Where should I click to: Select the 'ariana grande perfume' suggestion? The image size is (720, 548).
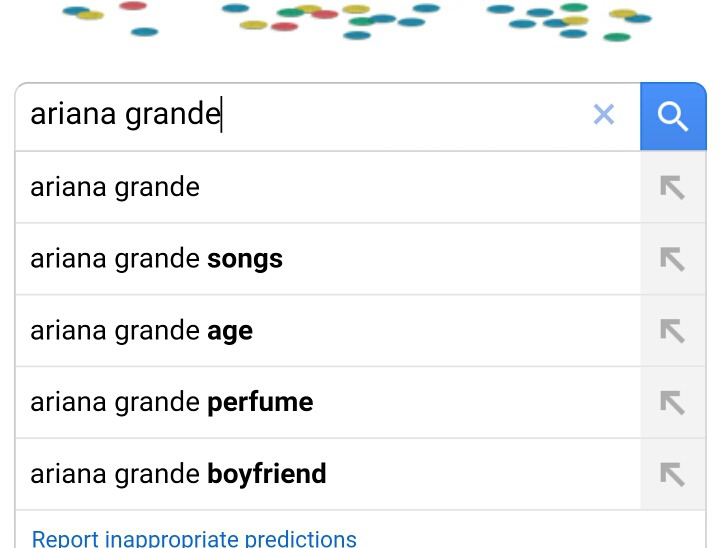(x=328, y=402)
